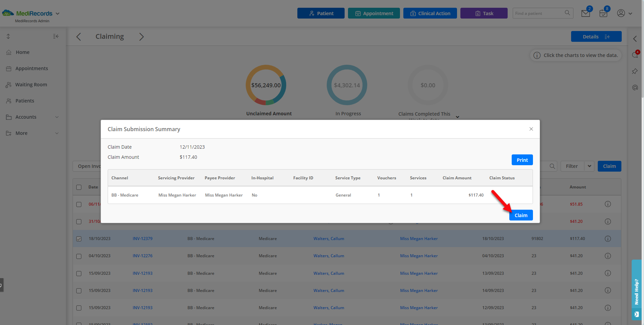
Task: Expand Claims Completed period dropdown arrow
Action: click(458, 117)
